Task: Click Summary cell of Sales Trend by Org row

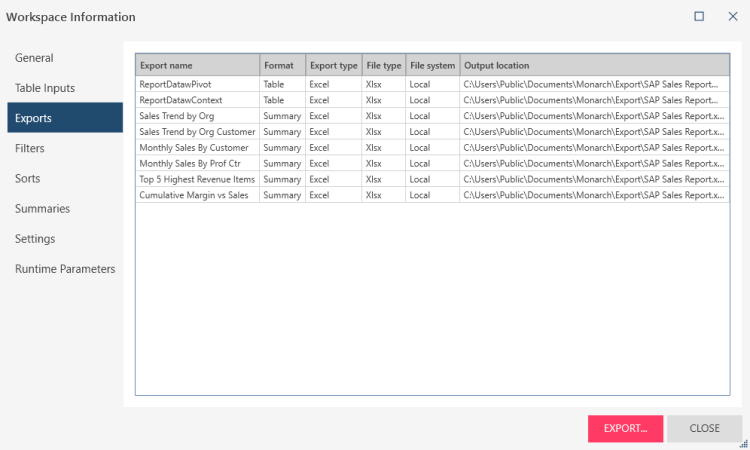Action: click(x=282, y=116)
